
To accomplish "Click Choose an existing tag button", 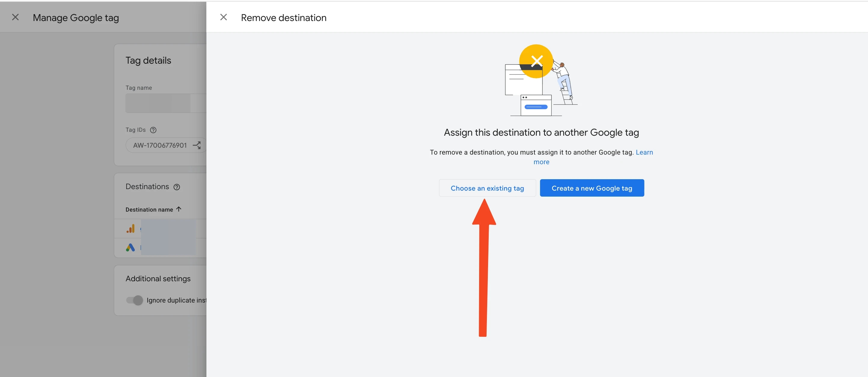I will pos(487,188).
